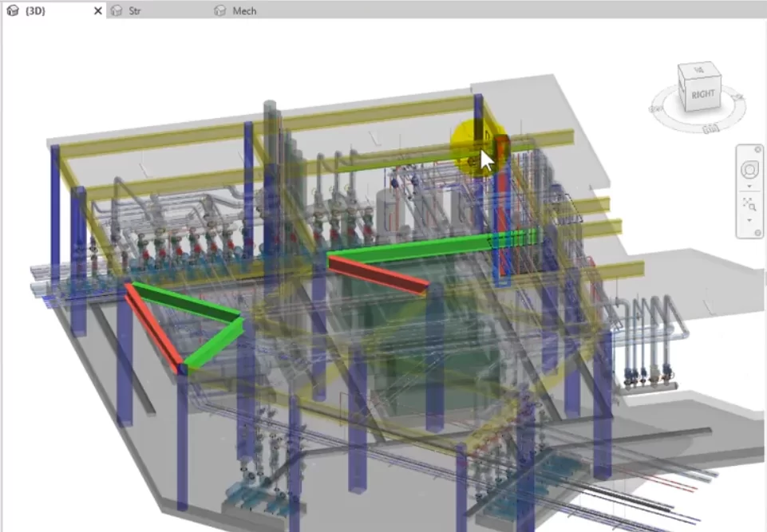Select the long red beam on the left
Image resolution: width=767 pixels, height=532 pixels.
(152, 326)
